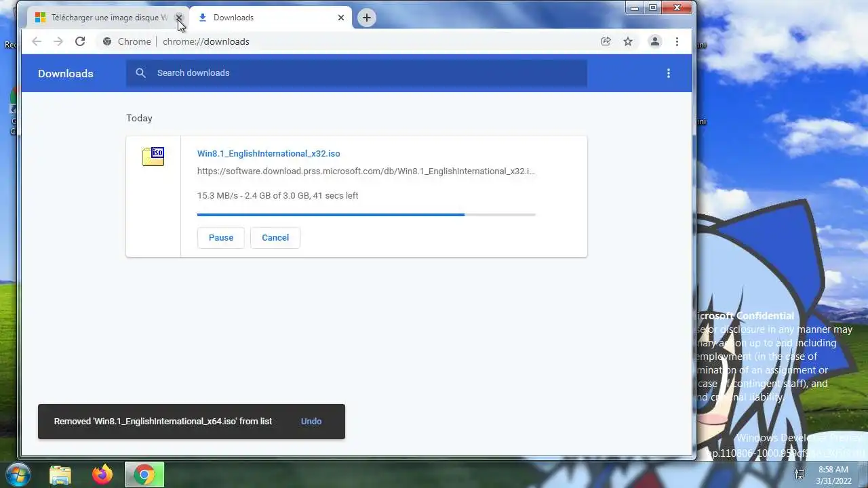Bookmark this page with the star

coord(628,41)
